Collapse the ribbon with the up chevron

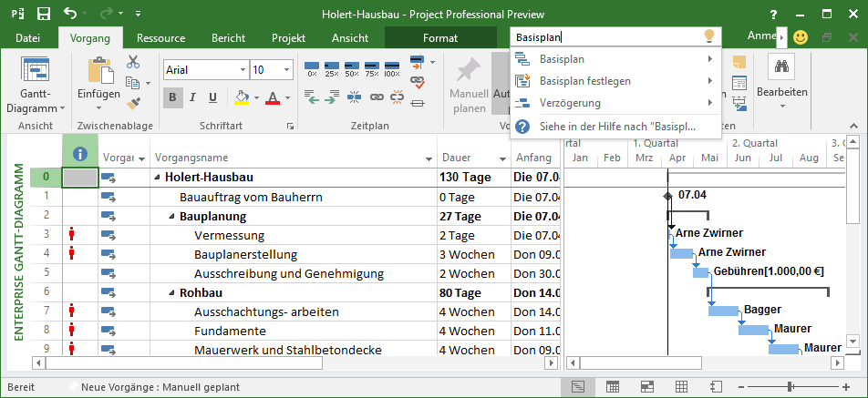click(x=854, y=127)
